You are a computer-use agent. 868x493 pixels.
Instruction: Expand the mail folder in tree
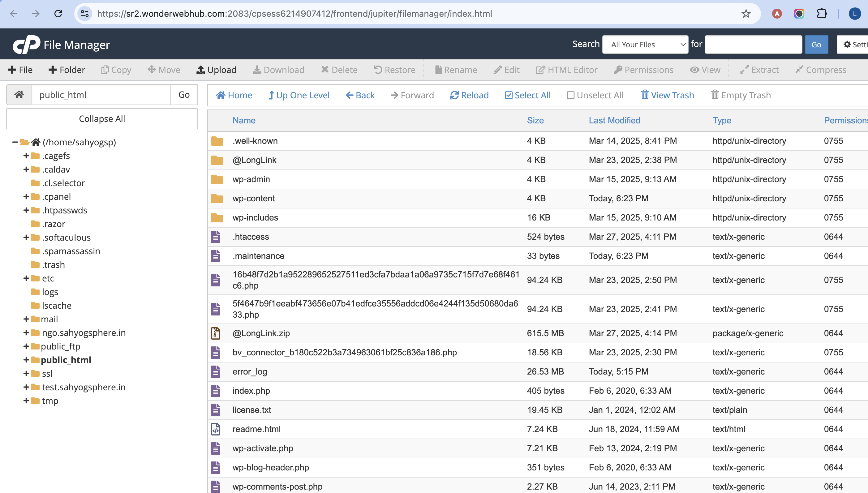click(x=26, y=319)
